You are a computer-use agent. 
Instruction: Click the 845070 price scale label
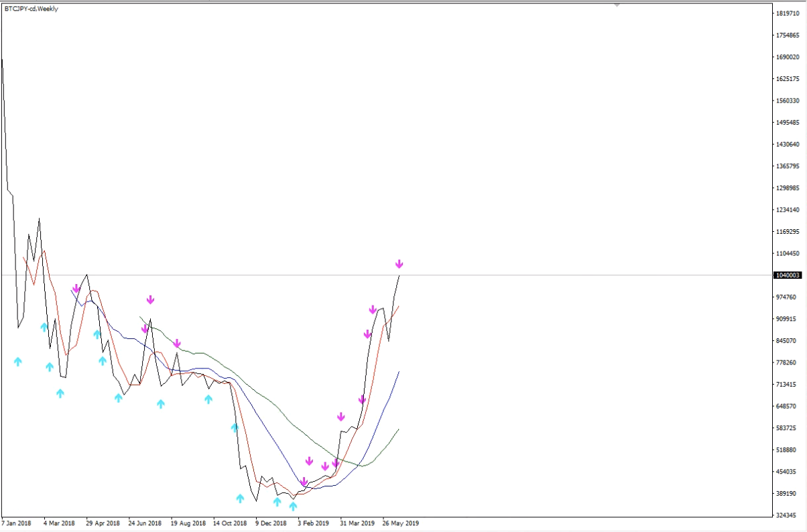pos(785,341)
